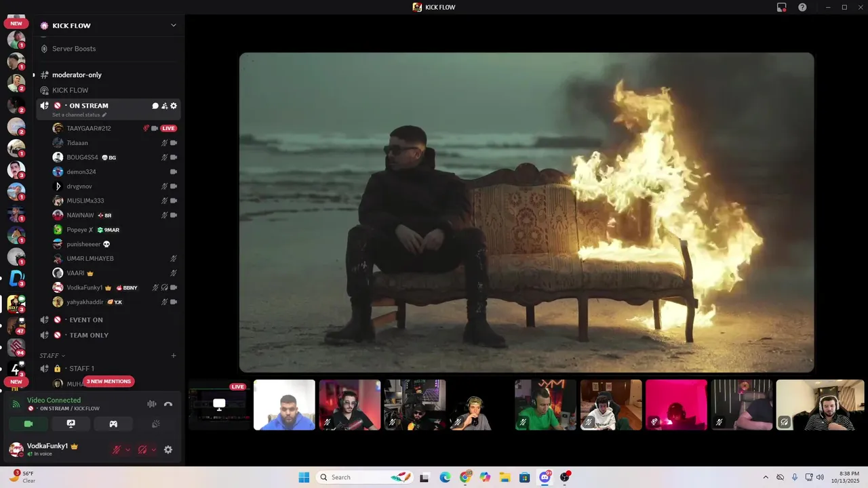Click taskbar Search box
The height and width of the screenshot is (488, 868).
pyautogui.click(x=365, y=477)
